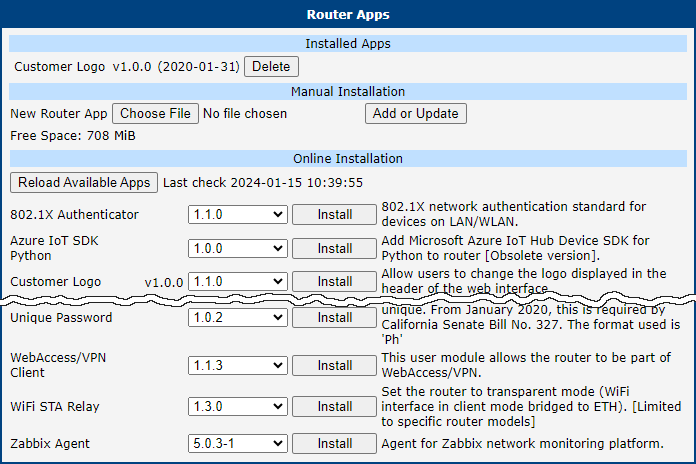Screen dimensions: 696x464
Task: Click 'Last check 2024-01-15 10:39:55' text
Action: pyautogui.click(x=263, y=182)
